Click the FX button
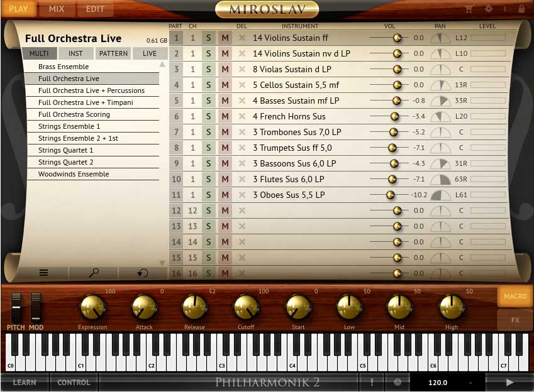The width and height of the screenshot is (534, 392). point(515,320)
